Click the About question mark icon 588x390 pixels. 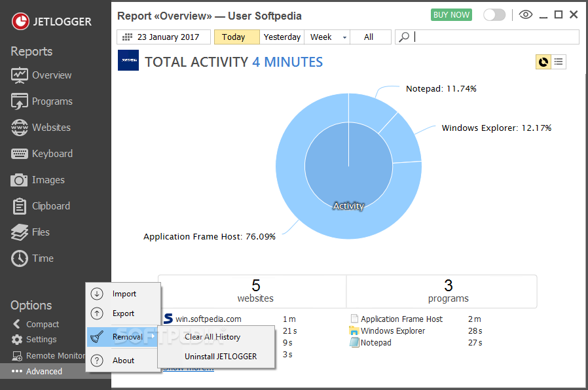point(97,361)
